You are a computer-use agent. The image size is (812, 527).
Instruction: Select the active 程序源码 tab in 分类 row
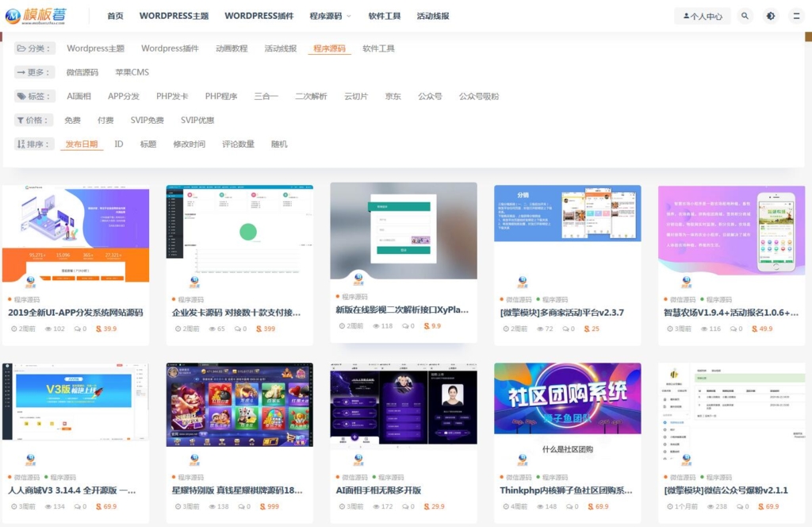[x=329, y=48]
